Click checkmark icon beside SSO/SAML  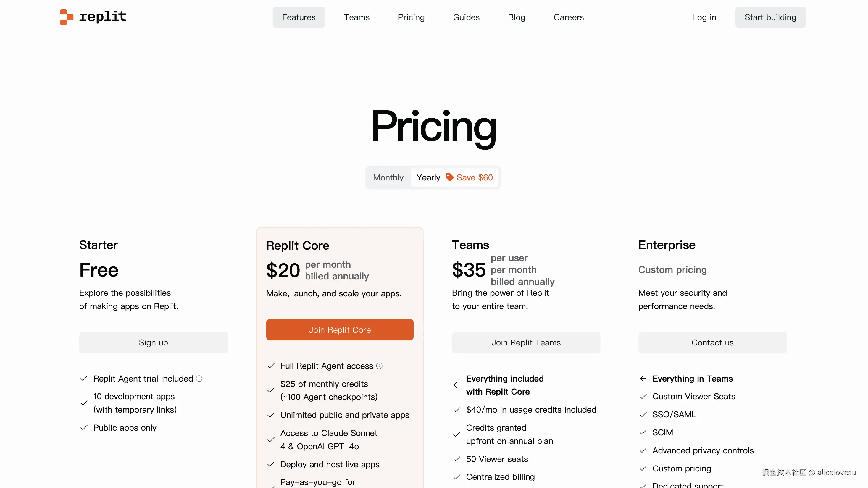643,415
